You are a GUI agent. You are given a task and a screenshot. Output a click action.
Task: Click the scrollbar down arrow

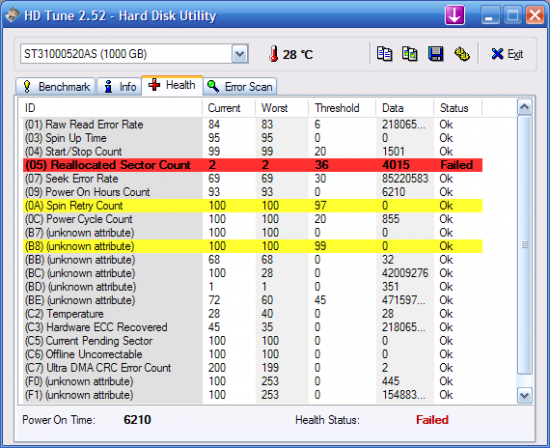click(524, 396)
